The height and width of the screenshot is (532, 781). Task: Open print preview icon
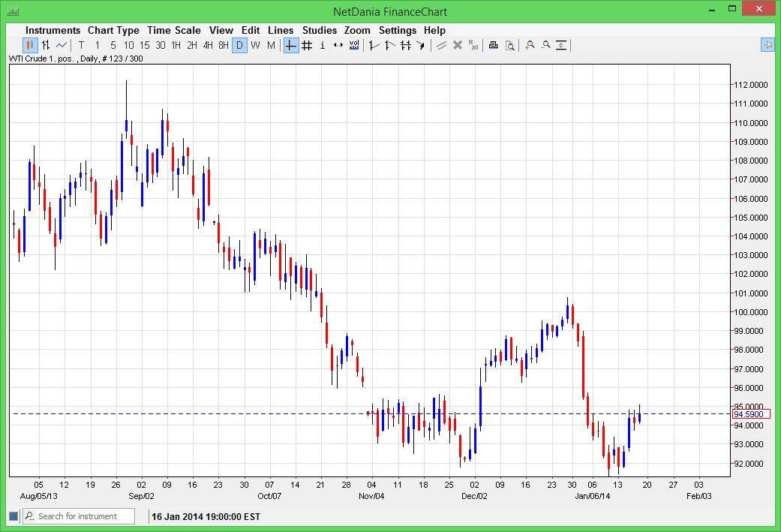[x=509, y=45]
